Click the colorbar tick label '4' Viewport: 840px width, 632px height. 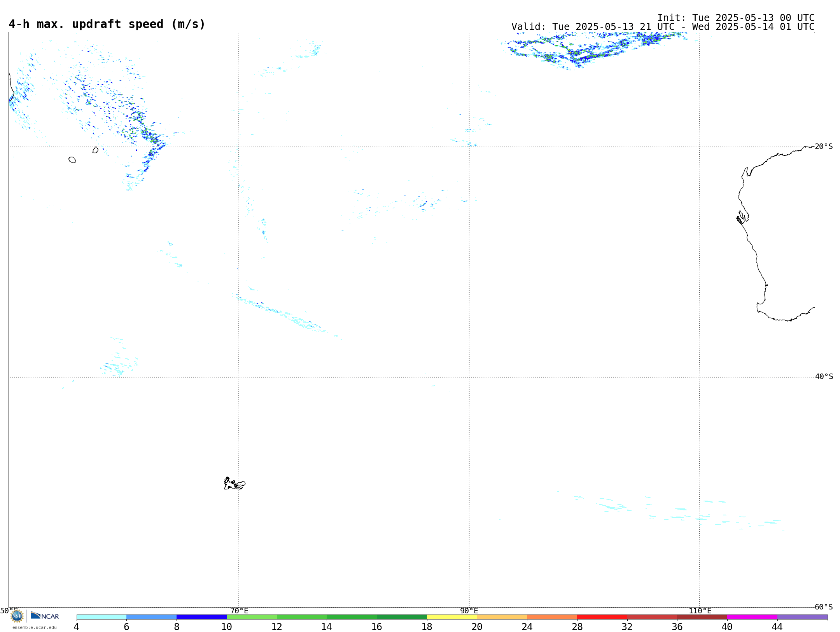(x=77, y=627)
